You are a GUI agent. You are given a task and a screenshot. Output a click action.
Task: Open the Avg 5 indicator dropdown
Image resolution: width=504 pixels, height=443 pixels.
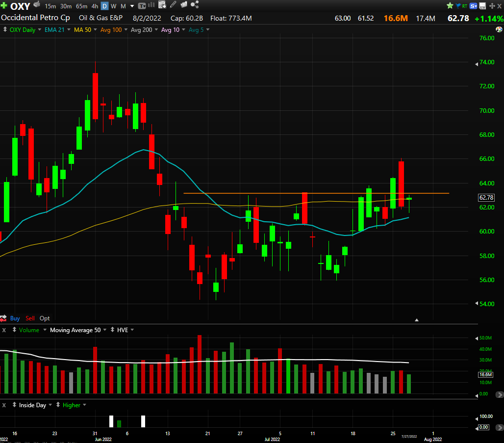click(208, 29)
